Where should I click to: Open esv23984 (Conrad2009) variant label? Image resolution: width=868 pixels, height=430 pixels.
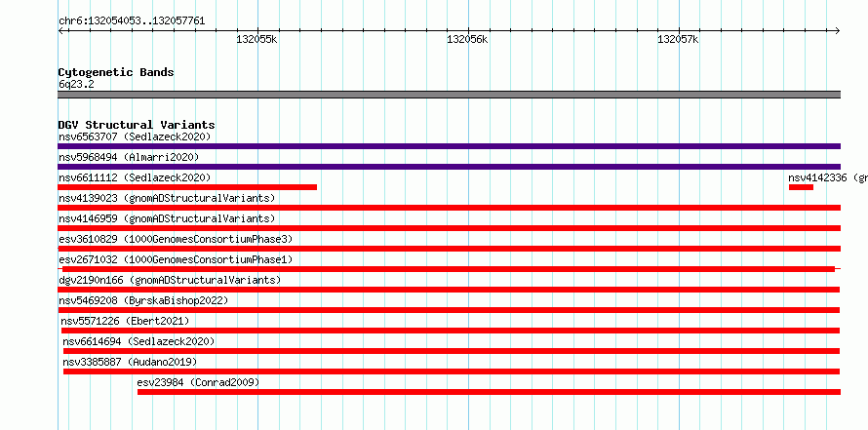[x=198, y=382]
